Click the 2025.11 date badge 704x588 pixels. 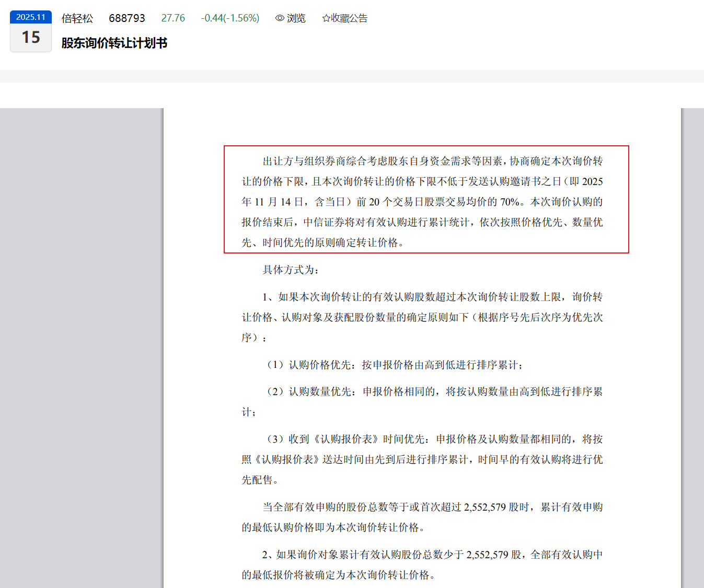point(31,17)
